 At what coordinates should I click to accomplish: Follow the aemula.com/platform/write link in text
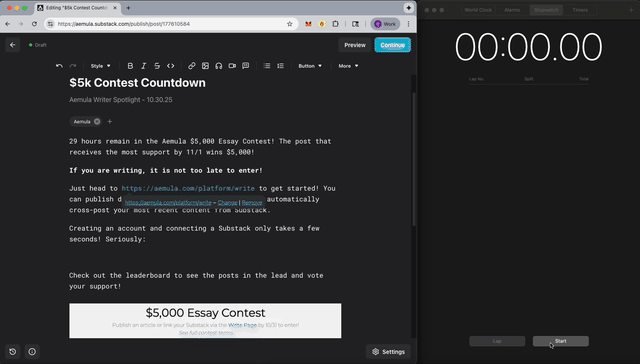(x=188, y=188)
